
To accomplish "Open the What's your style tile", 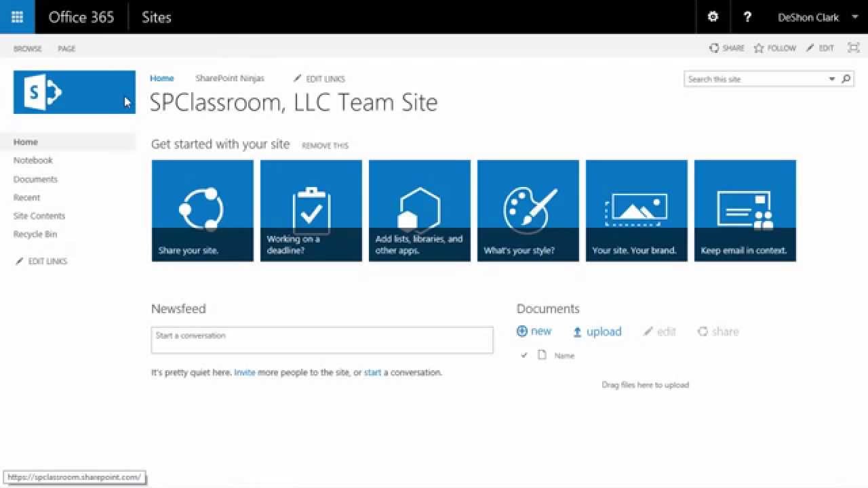I will point(528,211).
